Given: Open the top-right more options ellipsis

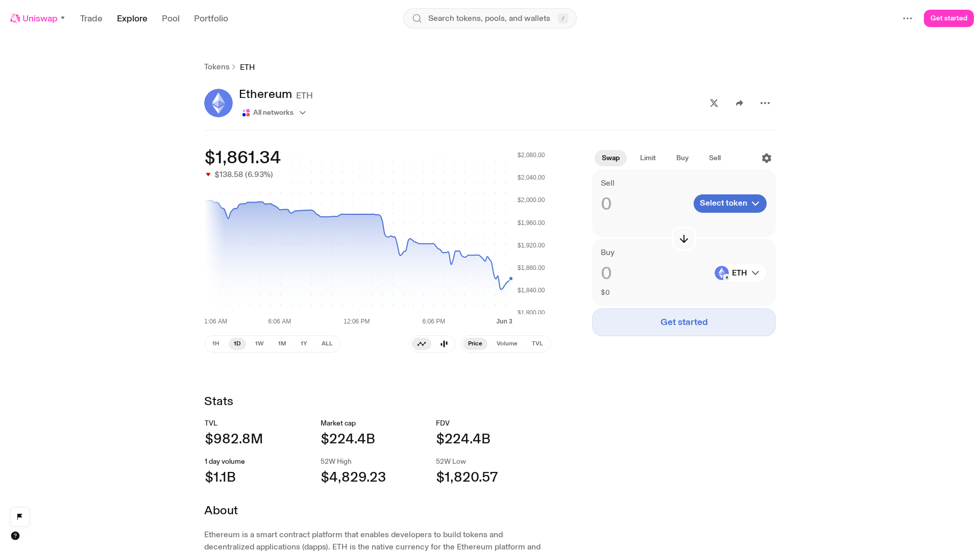Looking at the screenshot, I should (908, 18).
